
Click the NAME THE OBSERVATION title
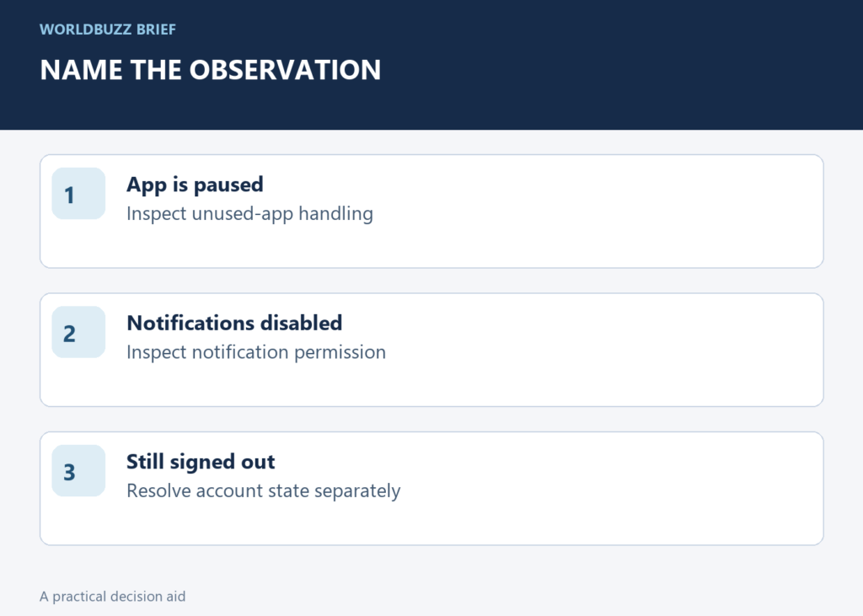coord(210,70)
